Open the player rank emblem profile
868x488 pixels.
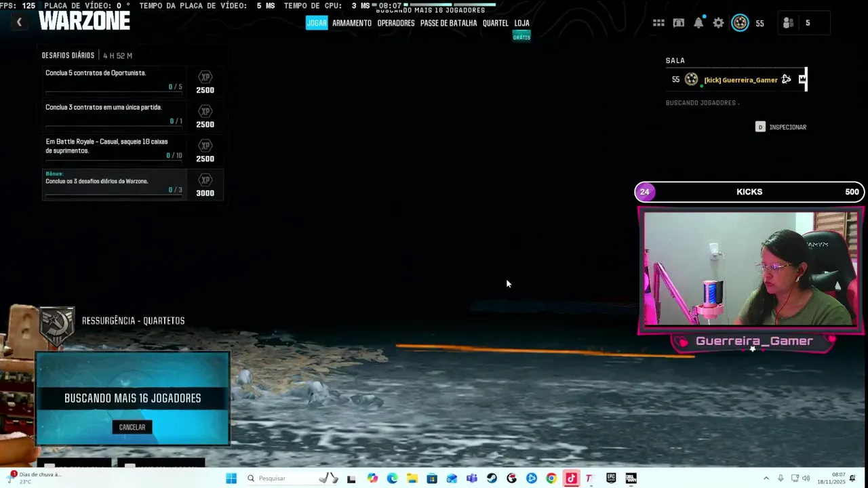click(x=740, y=23)
